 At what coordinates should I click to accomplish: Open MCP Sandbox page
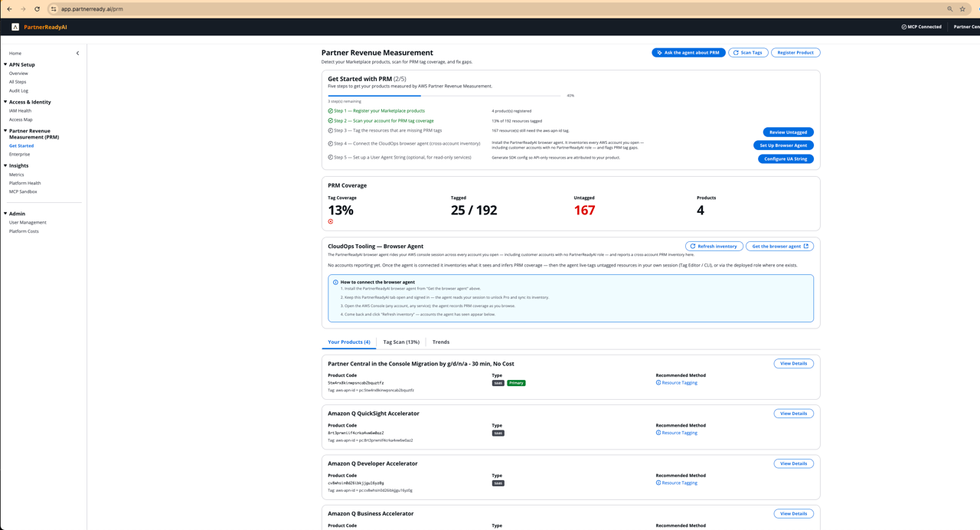[23, 191]
